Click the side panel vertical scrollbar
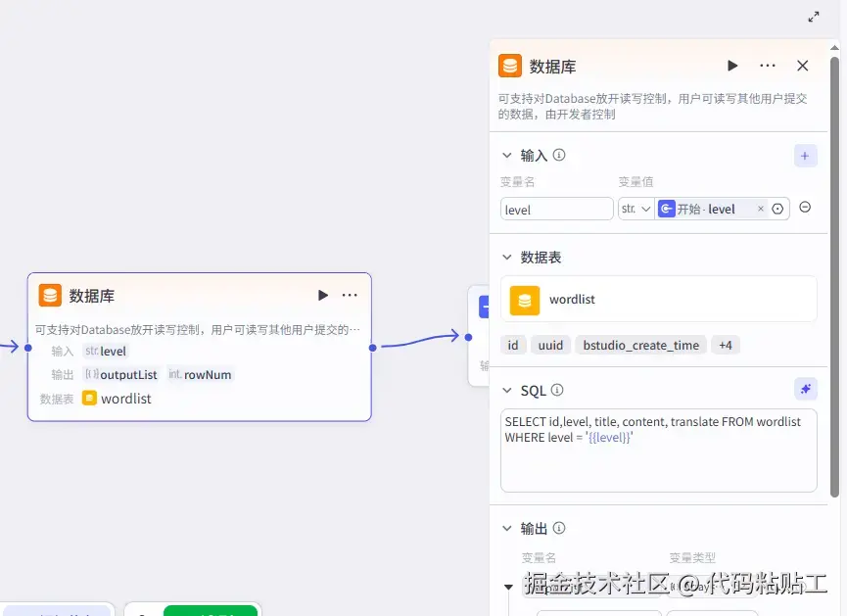The height and width of the screenshot is (616, 847). coord(834,275)
